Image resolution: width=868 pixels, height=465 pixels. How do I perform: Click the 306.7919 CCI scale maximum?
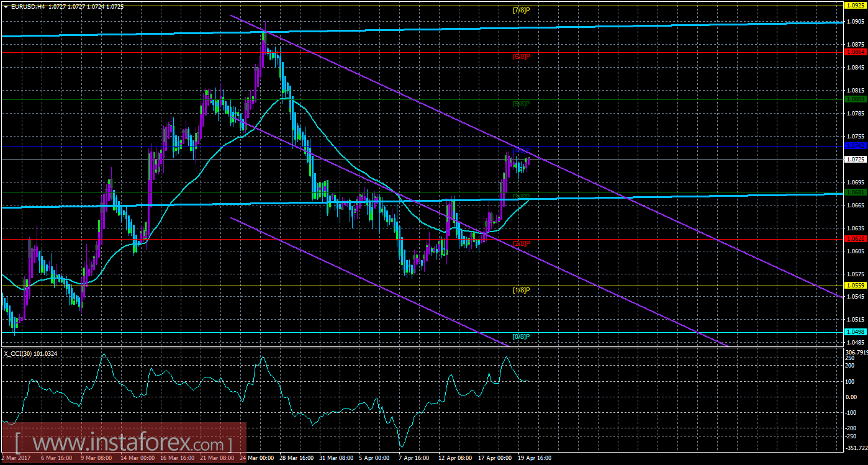click(856, 352)
